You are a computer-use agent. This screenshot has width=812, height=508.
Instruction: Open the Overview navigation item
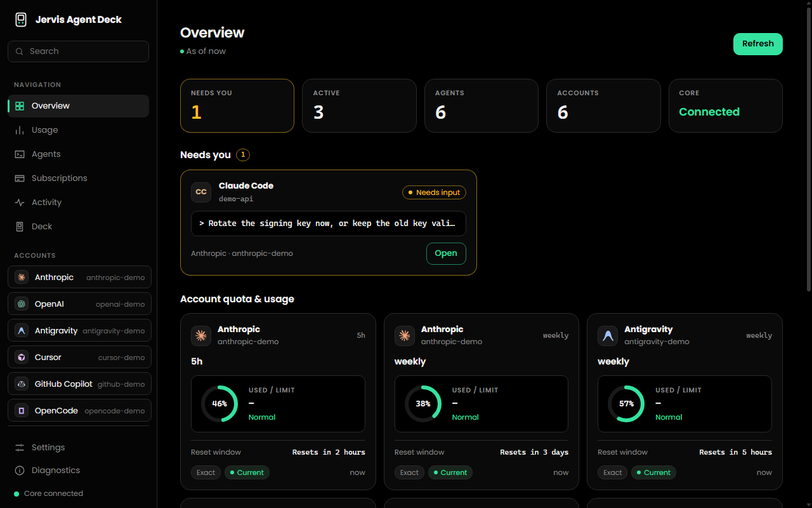point(79,106)
